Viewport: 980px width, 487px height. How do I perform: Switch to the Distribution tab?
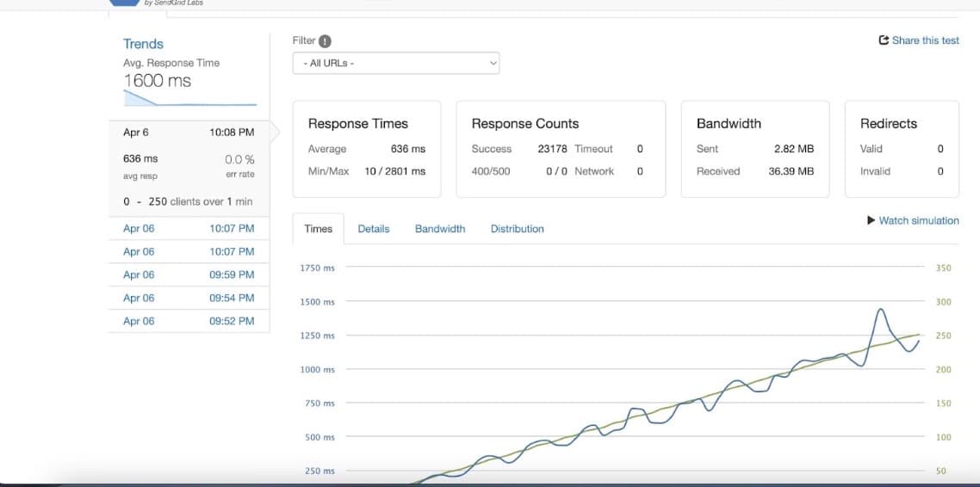click(x=517, y=229)
